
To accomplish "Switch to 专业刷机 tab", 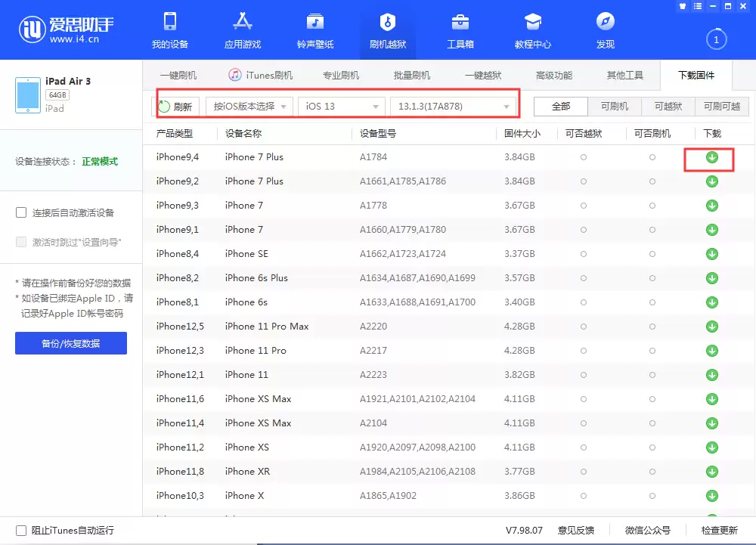I will click(341, 75).
